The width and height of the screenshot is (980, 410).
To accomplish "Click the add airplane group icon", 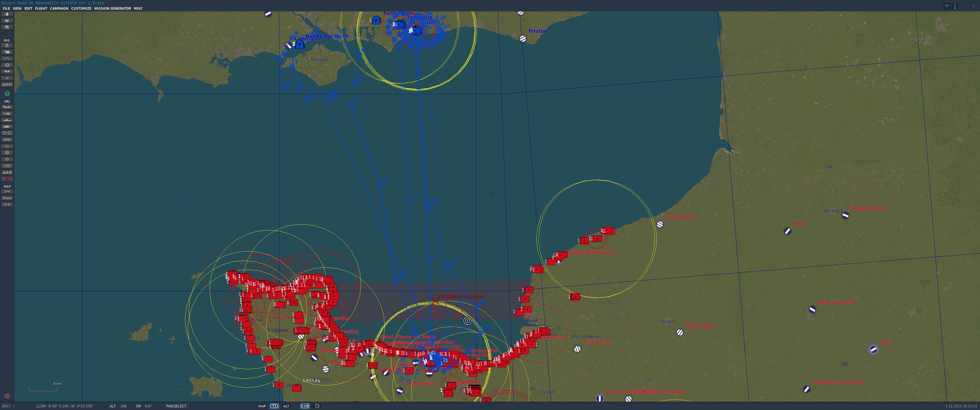I will [7, 107].
